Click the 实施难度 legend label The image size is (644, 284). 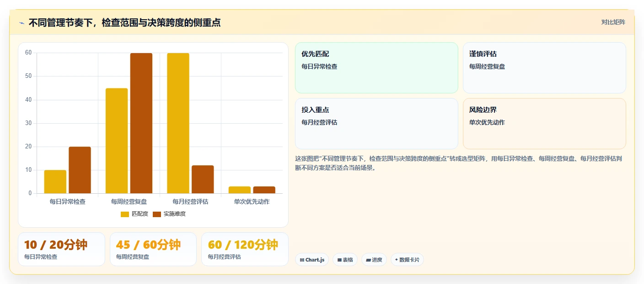(175, 214)
